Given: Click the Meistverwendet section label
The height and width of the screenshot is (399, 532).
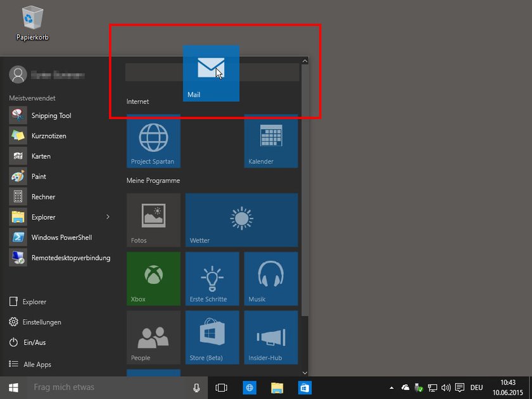Looking at the screenshot, I should (32, 98).
